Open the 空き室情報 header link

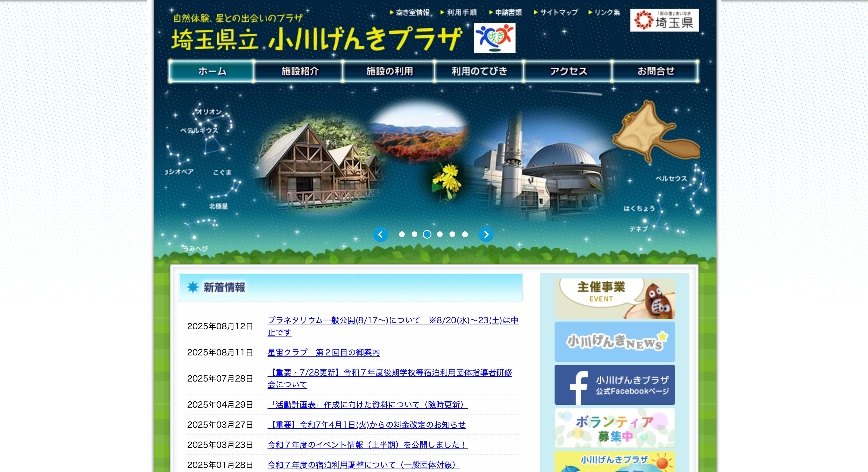(x=410, y=12)
